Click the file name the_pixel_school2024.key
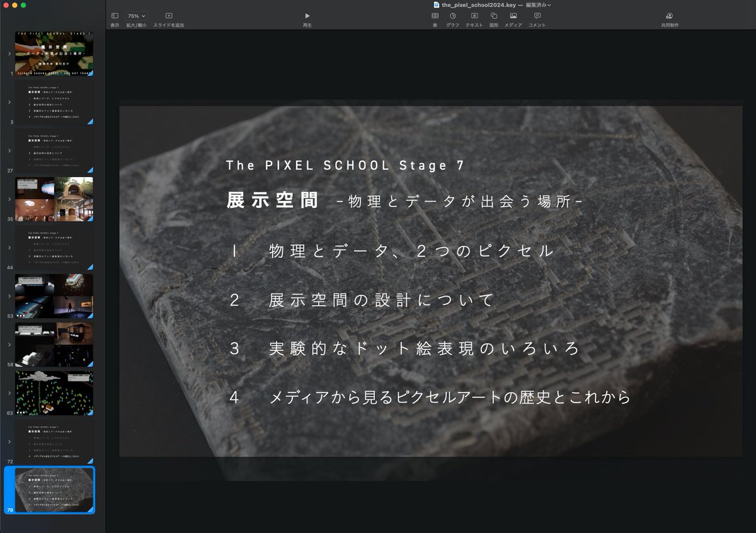Screen dimensions: 756x533 click(x=478, y=5)
